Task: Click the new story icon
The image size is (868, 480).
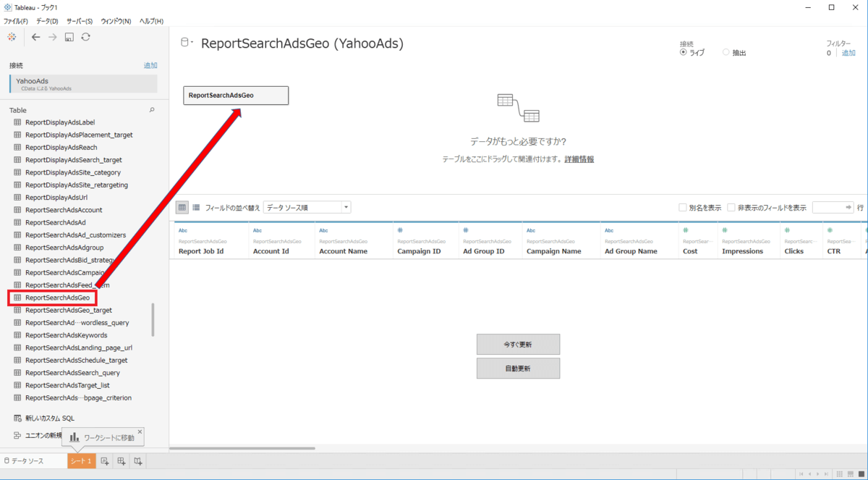Action: pyautogui.click(x=138, y=461)
